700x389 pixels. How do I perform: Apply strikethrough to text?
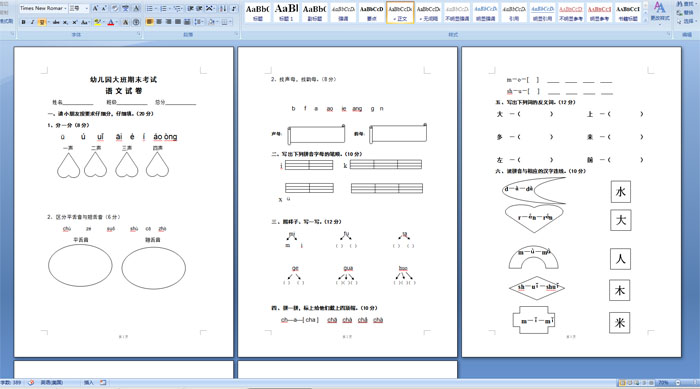(56, 22)
